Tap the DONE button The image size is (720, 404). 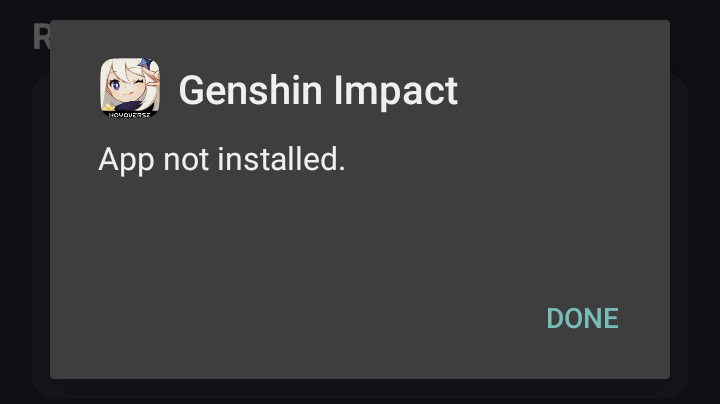click(x=582, y=318)
